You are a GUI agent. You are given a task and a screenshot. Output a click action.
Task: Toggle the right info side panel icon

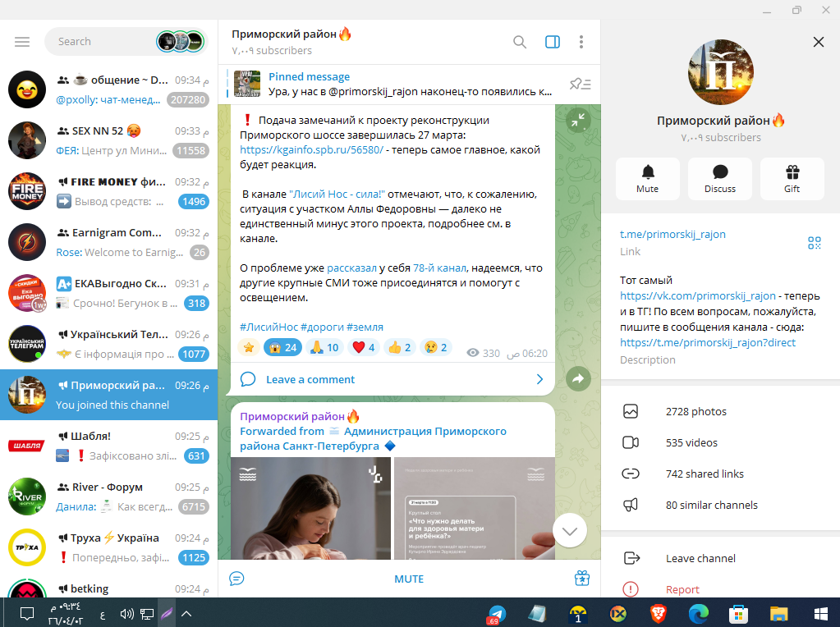553,42
